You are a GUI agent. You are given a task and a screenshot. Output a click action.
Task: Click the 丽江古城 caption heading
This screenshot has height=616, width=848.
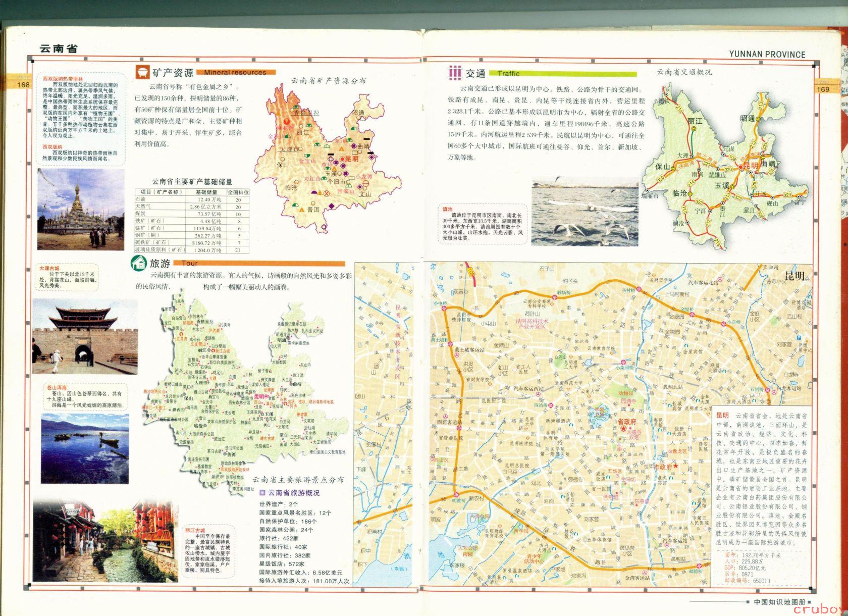pyautogui.click(x=195, y=531)
